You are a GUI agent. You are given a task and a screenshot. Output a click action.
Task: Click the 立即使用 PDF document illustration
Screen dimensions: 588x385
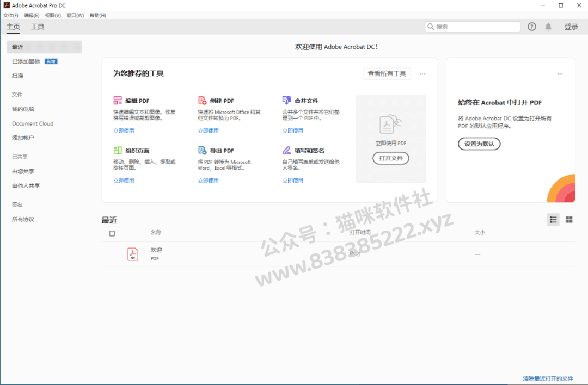[390, 124]
